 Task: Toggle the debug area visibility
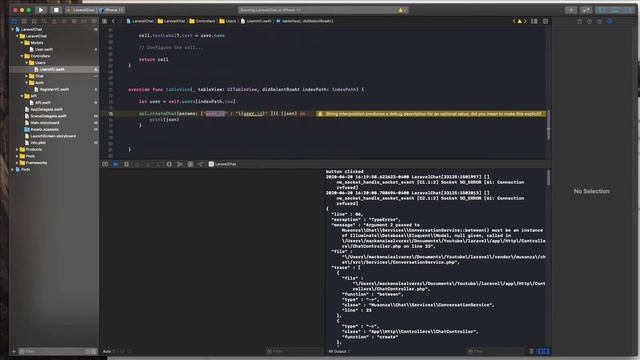pos(616,10)
